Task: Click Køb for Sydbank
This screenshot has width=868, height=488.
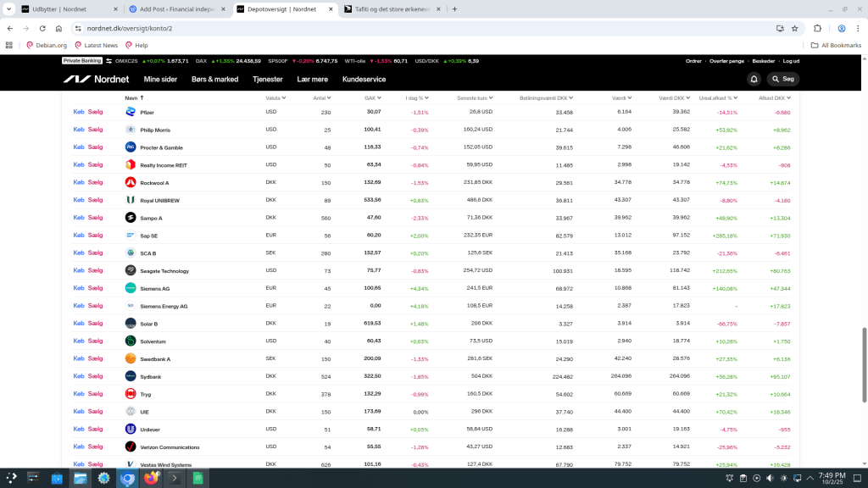Action: coord(79,376)
